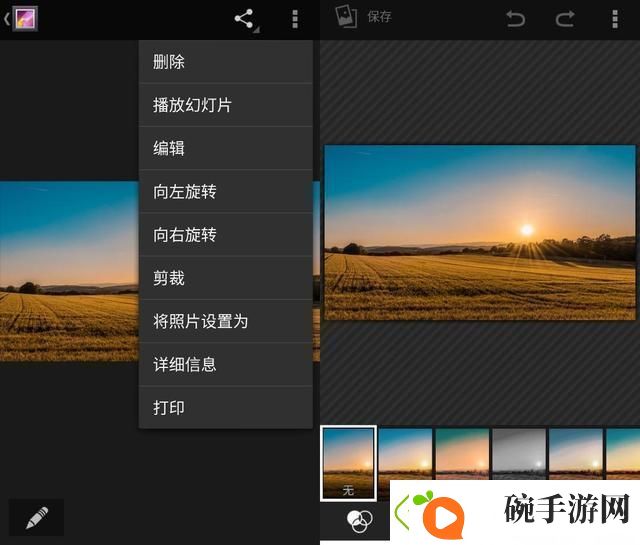Tap the sunset photo in the editor canvas
The height and width of the screenshot is (545, 640).
[480, 232]
